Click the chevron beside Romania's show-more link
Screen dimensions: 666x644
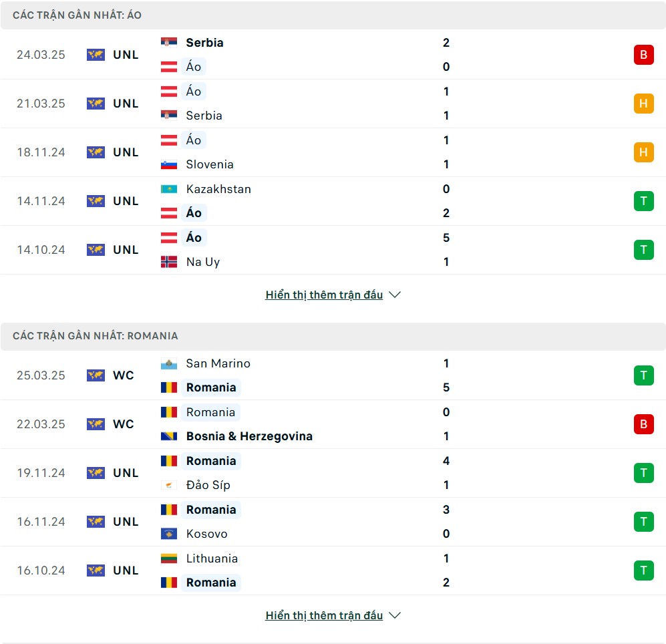click(x=395, y=615)
